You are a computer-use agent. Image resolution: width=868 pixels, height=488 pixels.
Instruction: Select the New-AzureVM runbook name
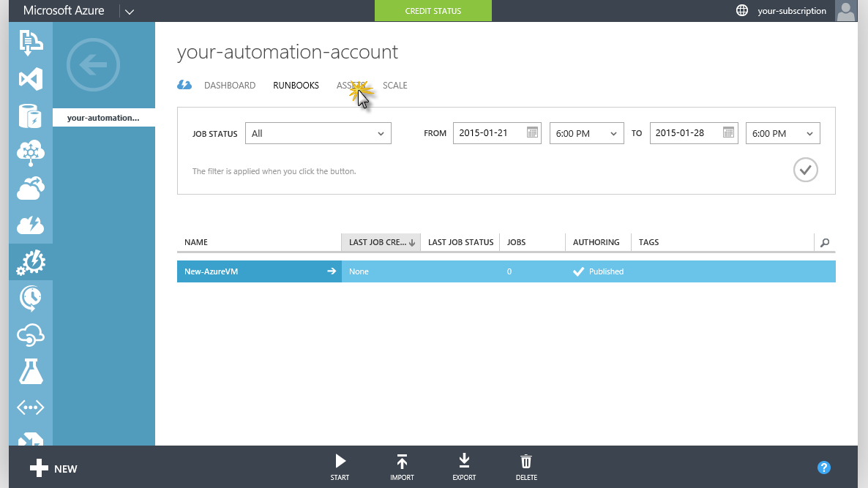211,271
